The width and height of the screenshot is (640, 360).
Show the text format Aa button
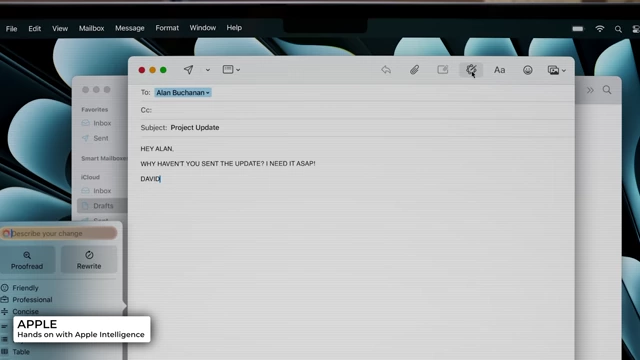coord(499,70)
